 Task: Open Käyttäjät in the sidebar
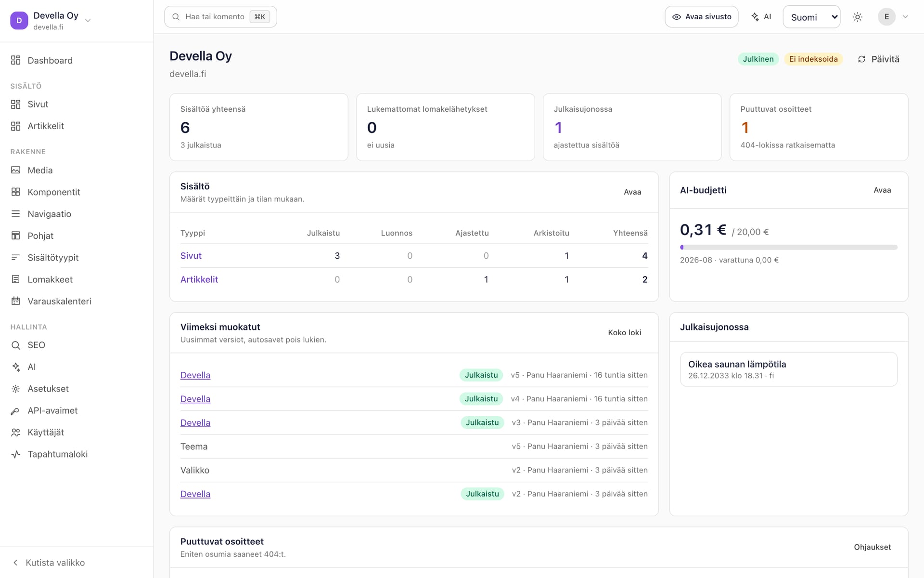(77, 433)
